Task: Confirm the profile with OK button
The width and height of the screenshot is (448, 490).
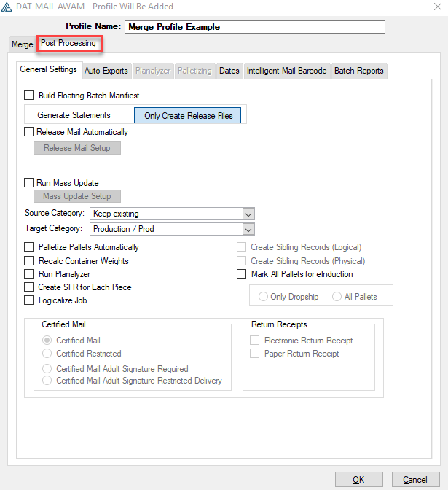Action: point(358,479)
